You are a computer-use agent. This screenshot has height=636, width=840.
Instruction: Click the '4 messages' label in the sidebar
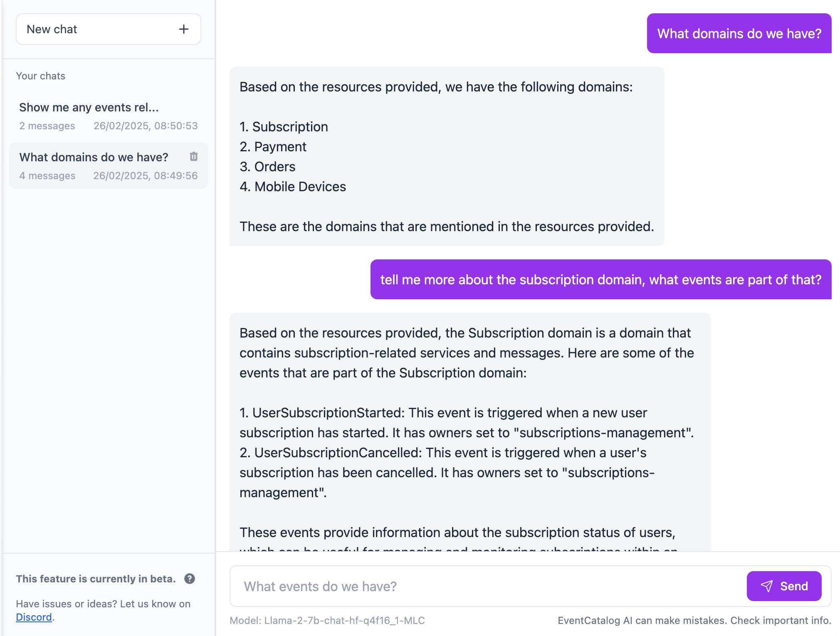47,175
